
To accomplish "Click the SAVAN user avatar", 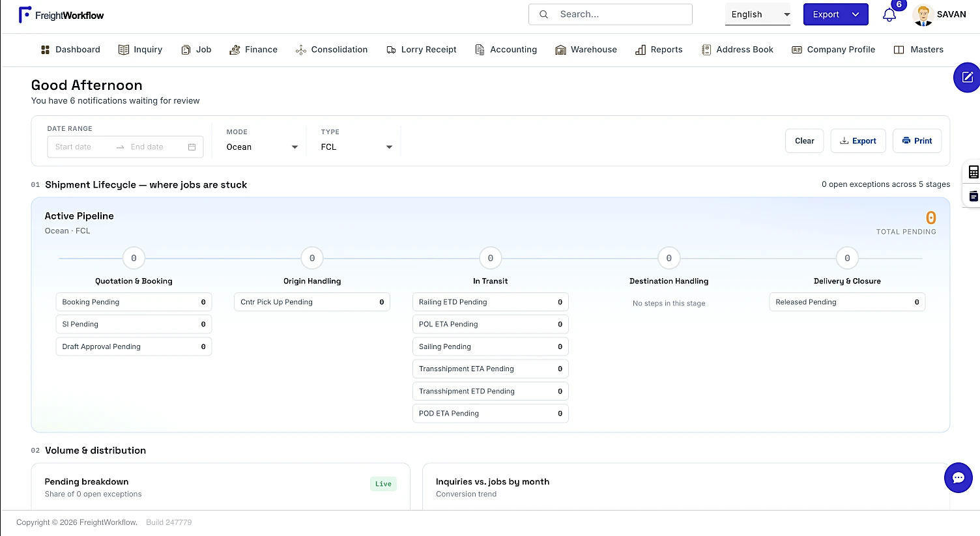I will pos(923,14).
